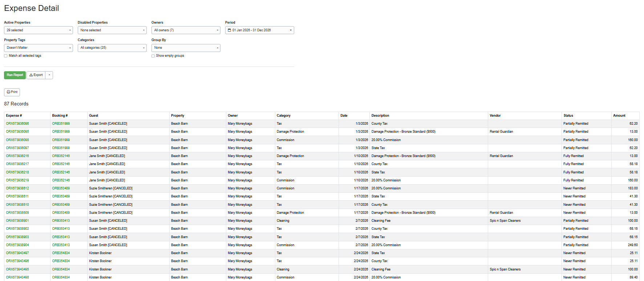
Task: Open the expense link ending in 216
Action: tap(17, 156)
